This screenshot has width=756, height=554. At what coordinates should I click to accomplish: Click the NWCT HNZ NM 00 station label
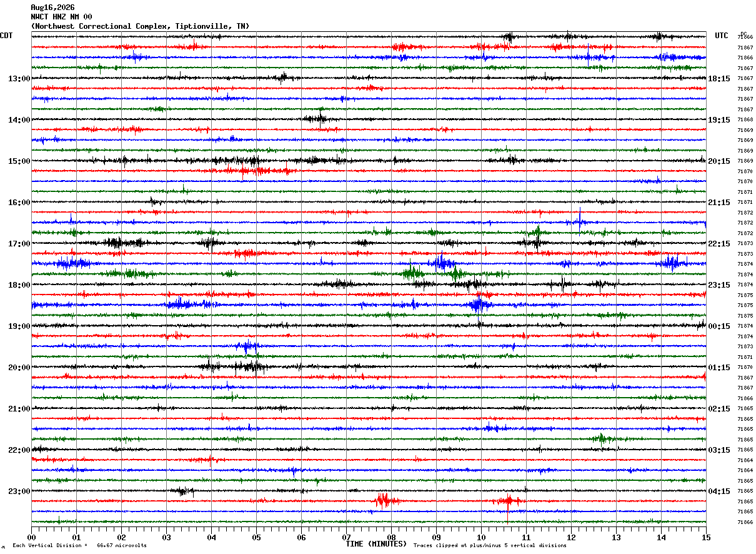(61, 17)
